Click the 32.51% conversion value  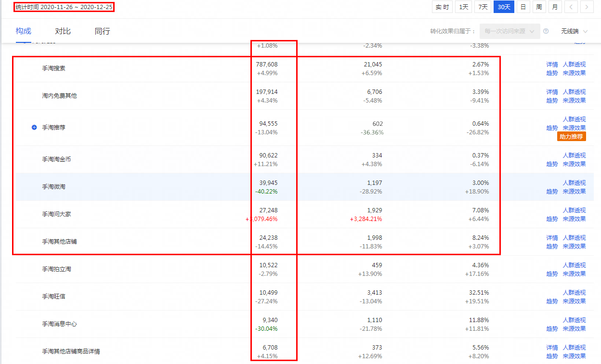[x=479, y=293]
